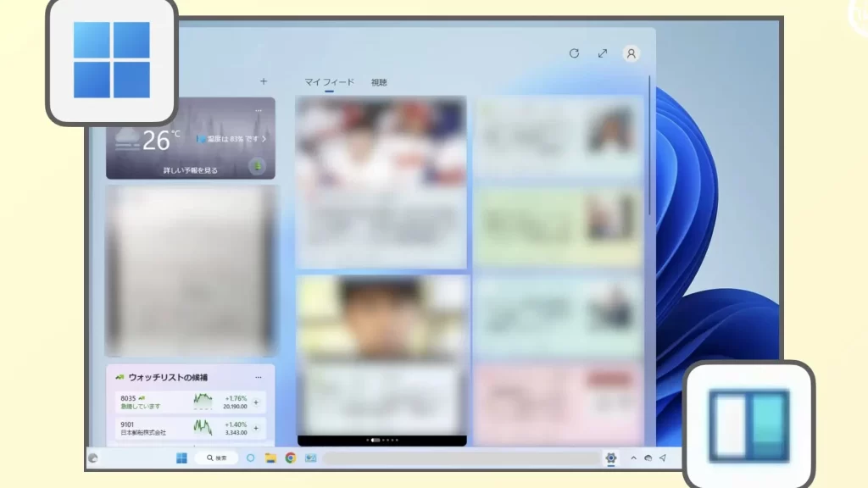Expand hidden system tray icons chevron
The height and width of the screenshot is (488, 868).
click(633, 458)
